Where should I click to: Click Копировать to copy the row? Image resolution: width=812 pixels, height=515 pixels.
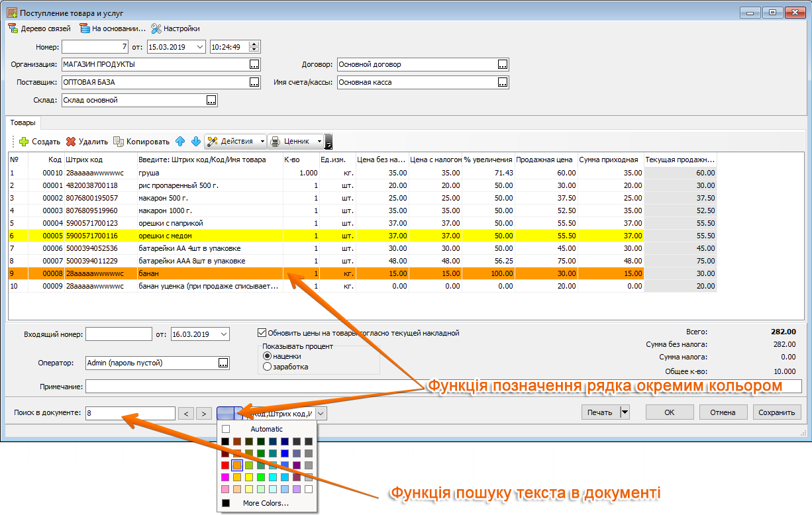[x=141, y=141]
